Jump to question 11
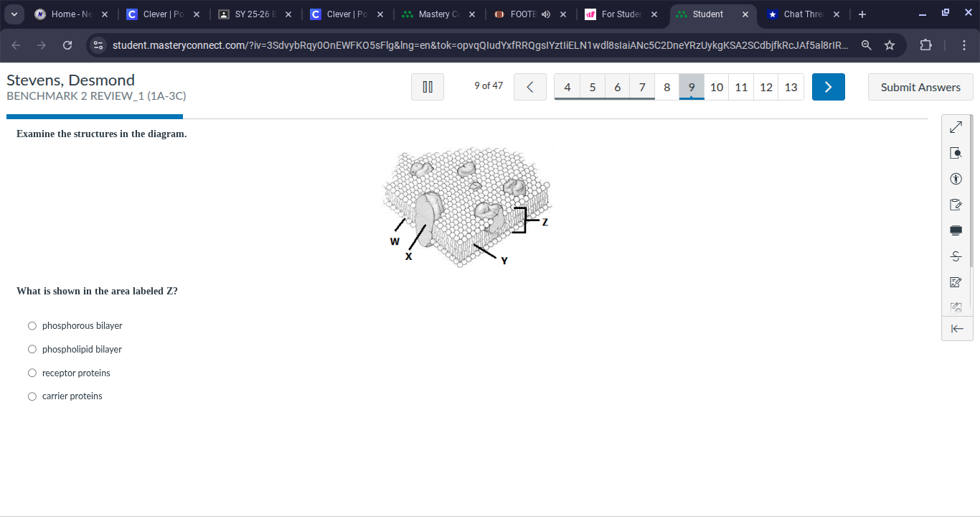This screenshot has height=517, width=980. (742, 87)
